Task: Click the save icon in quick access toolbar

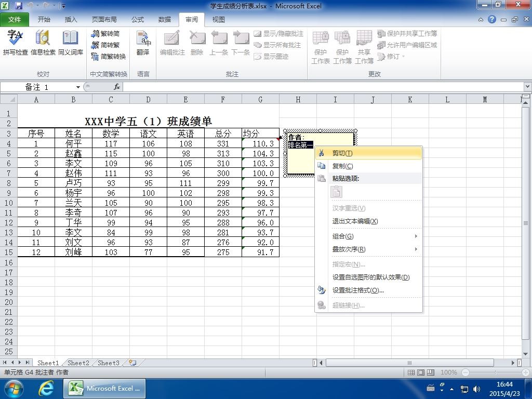Action: coord(19,6)
